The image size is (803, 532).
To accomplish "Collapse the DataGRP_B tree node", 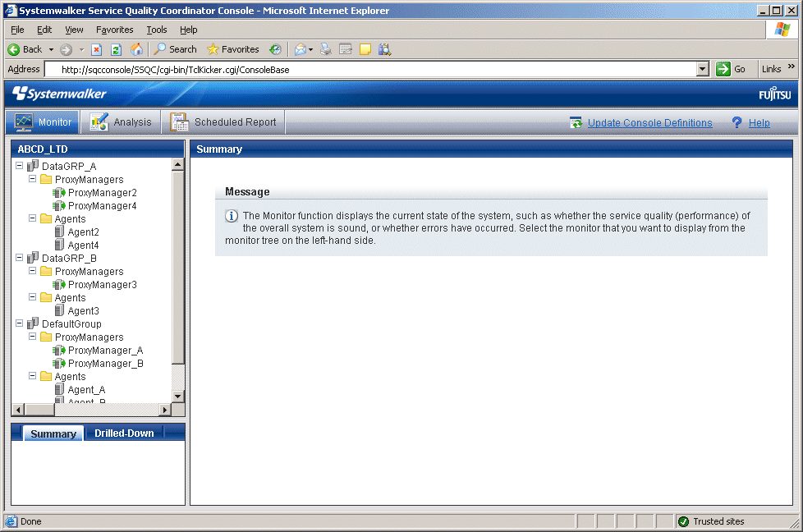I will pos(20,258).
